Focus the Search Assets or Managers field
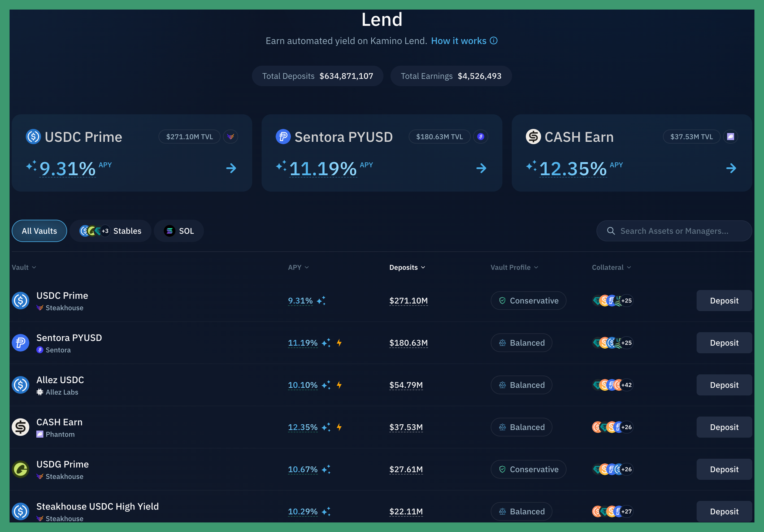The width and height of the screenshot is (764, 532). click(674, 231)
